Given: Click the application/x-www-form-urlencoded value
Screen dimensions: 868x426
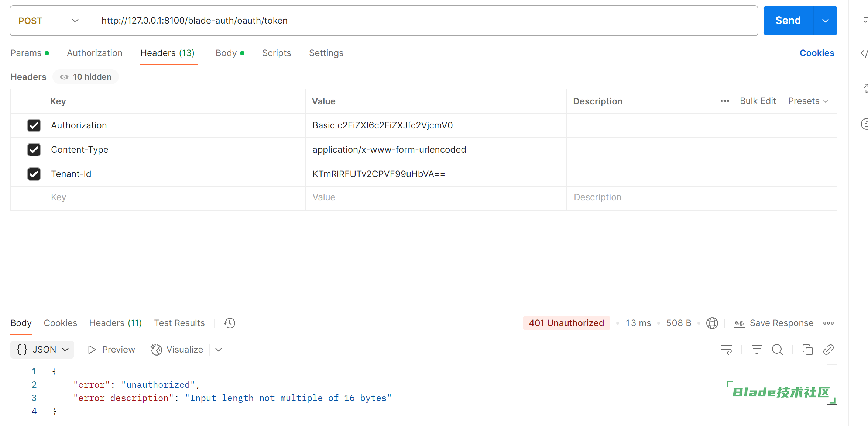Looking at the screenshot, I should click(389, 150).
